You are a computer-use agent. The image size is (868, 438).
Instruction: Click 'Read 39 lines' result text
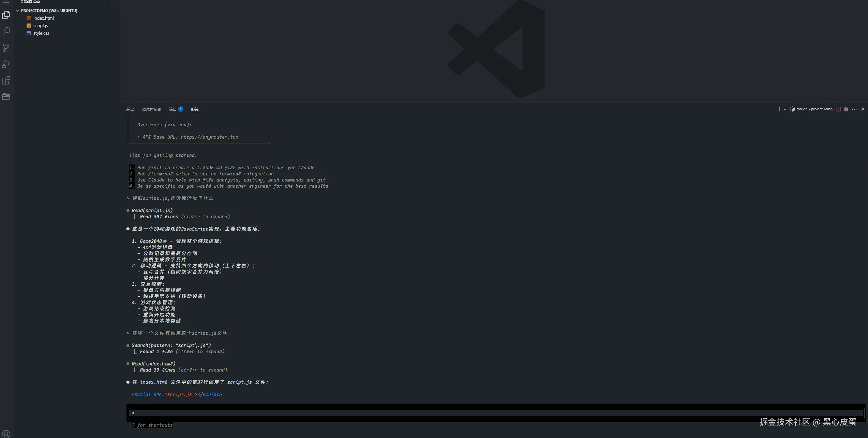[x=158, y=370]
